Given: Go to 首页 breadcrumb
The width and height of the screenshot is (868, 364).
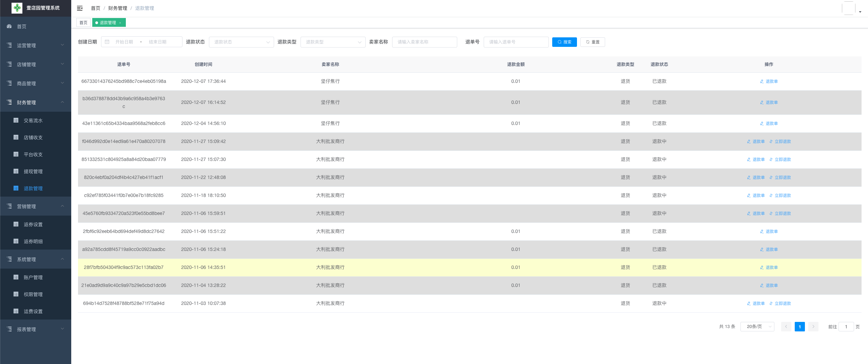Looking at the screenshot, I should tap(96, 8).
